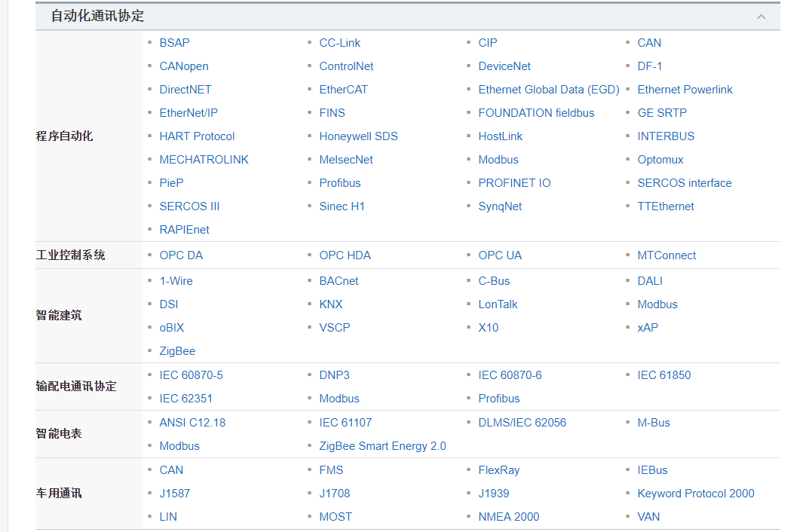Click Modbus in the 智能建筑 row
Screen dimensions: 803x532
657,304
